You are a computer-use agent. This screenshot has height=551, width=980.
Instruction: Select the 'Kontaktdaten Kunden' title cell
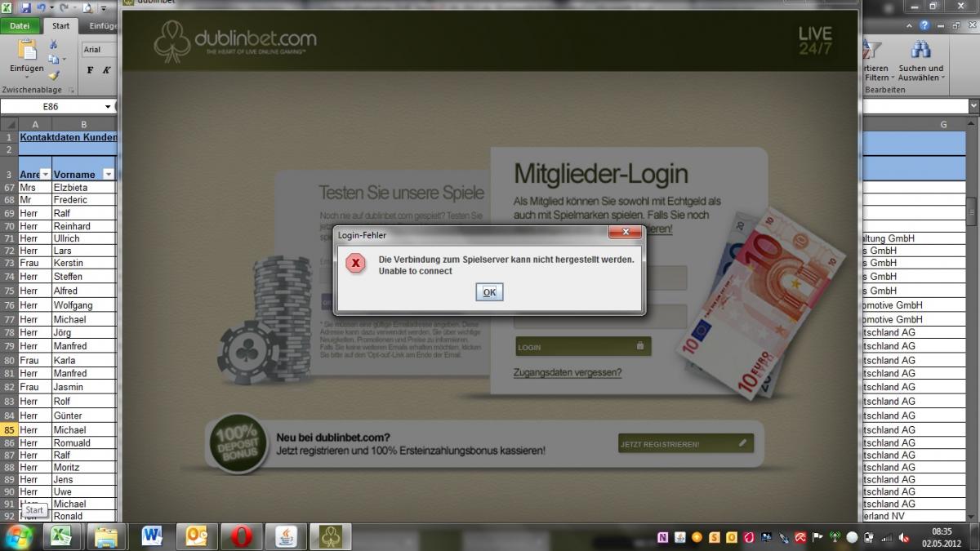coord(68,137)
